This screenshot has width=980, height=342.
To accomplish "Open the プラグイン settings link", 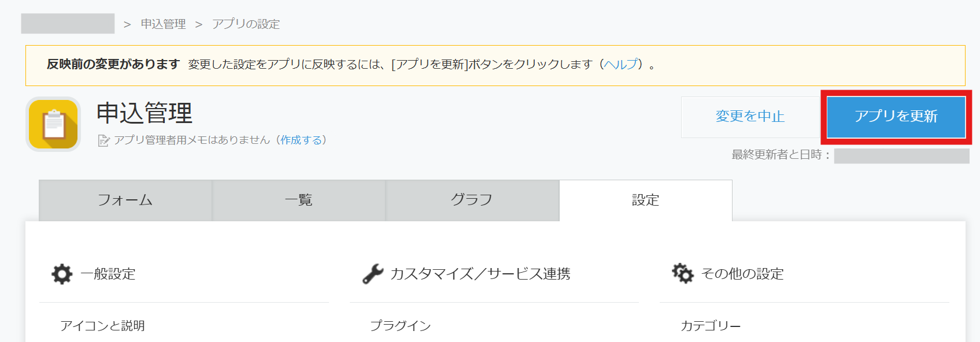I will [400, 326].
